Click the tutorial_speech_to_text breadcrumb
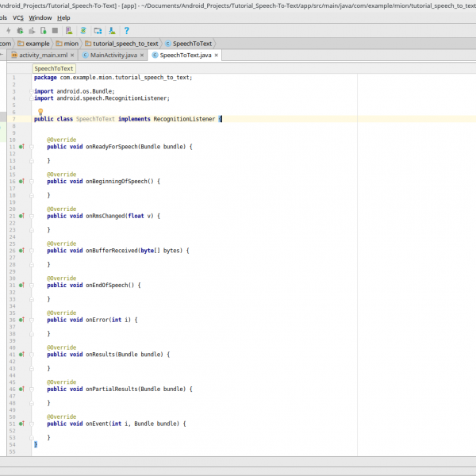 125,43
